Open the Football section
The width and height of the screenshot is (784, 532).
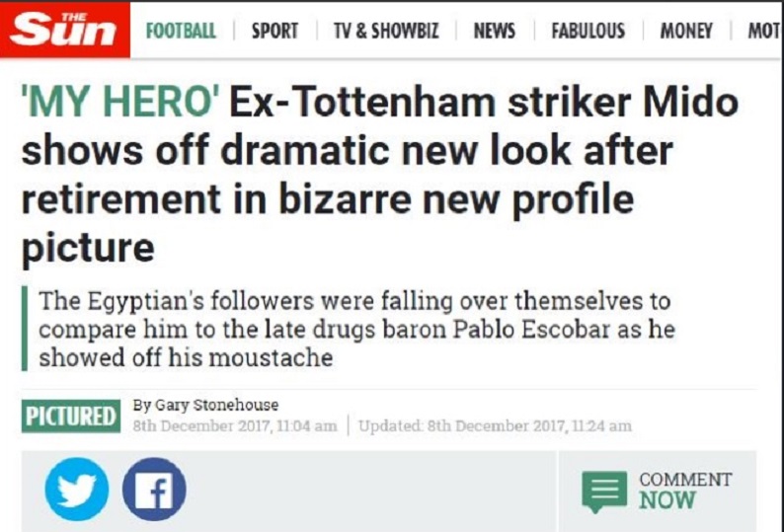[181, 31]
